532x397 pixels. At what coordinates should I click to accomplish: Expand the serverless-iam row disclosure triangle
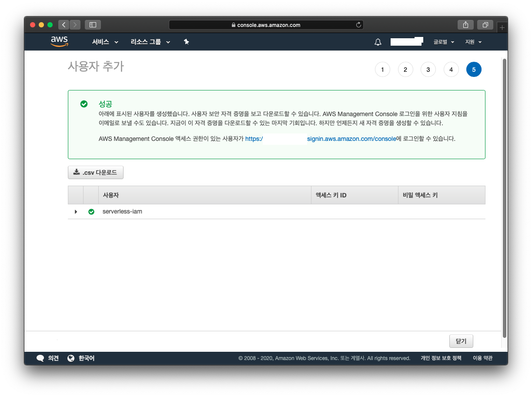pyautogui.click(x=76, y=211)
